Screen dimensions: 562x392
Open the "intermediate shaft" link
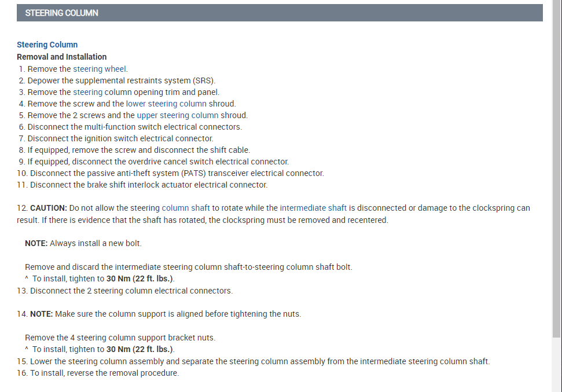(313, 208)
